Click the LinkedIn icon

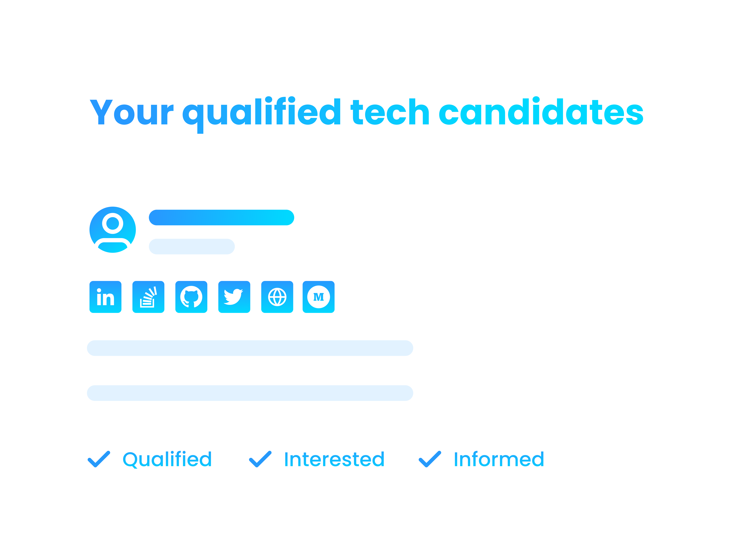tap(105, 297)
